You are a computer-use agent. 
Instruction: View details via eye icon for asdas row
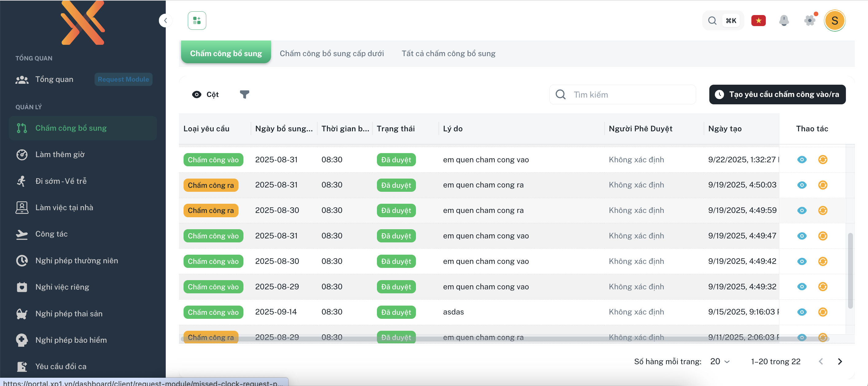[x=802, y=312]
